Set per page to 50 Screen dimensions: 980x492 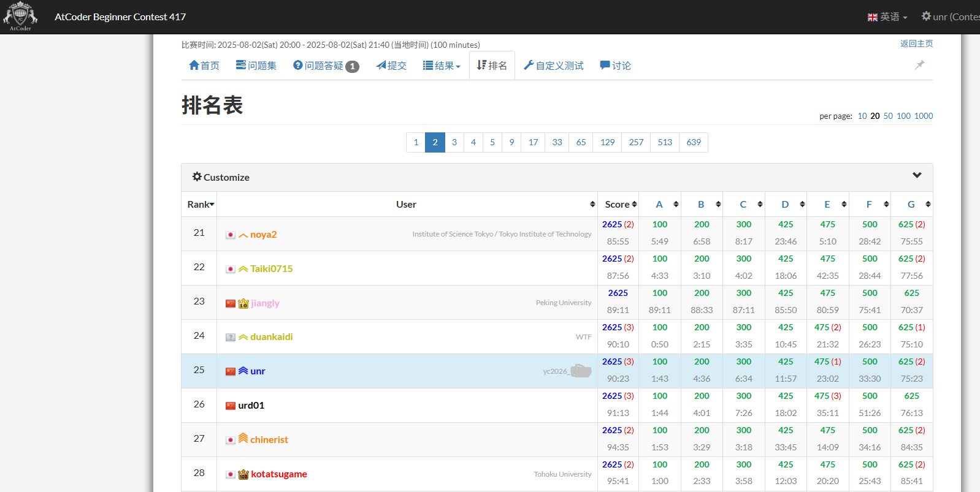tap(888, 116)
